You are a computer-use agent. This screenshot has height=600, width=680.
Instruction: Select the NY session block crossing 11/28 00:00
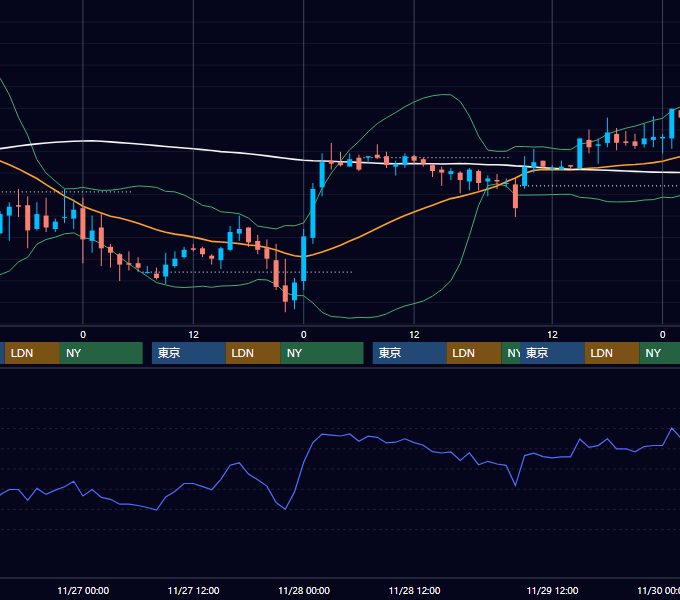322,353
